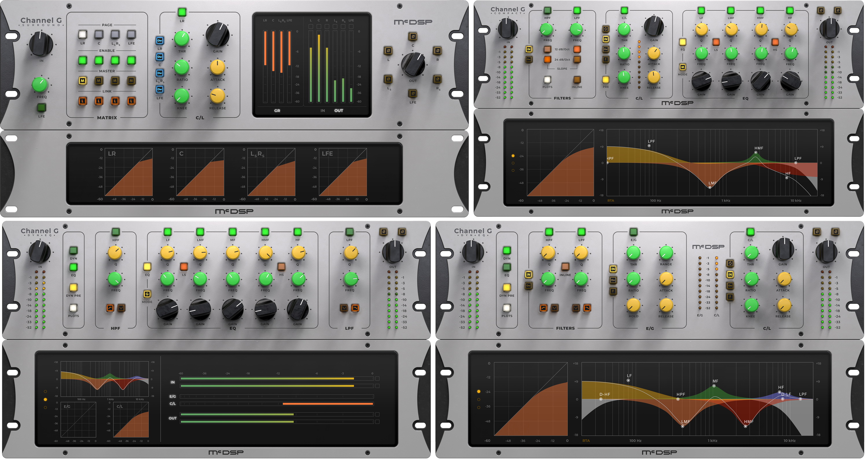Click the 12 dB/Oct slope button
868x463 pixels.
click(x=547, y=49)
